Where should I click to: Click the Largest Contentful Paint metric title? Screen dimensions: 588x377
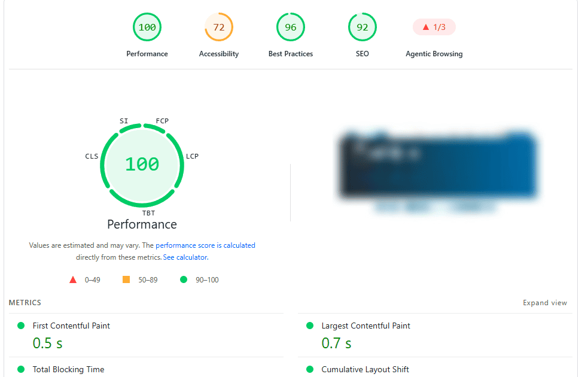[365, 326]
